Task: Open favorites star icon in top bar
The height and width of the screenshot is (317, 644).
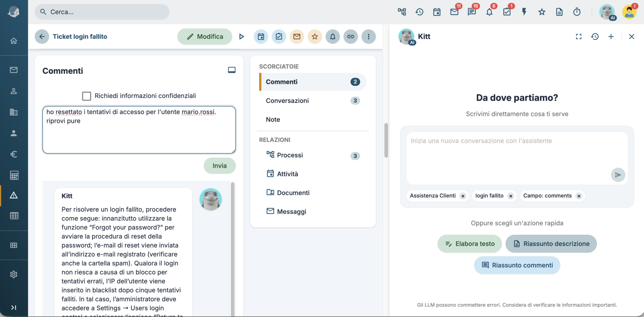Action: coord(542,12)
